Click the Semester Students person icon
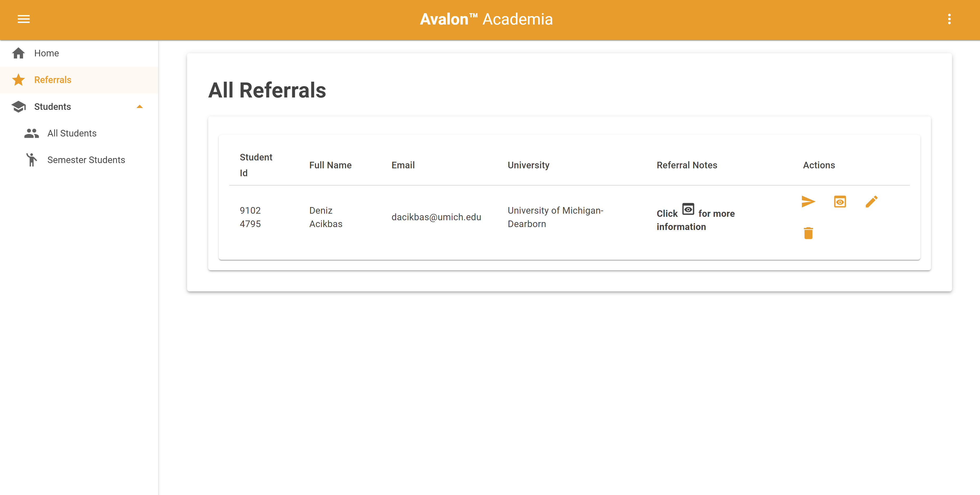This screenshot has width=980, height=495. click(32, 160)
